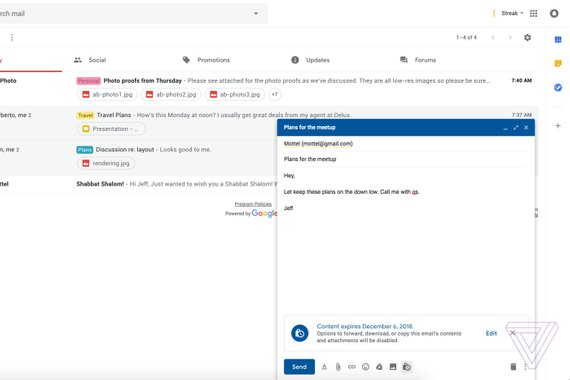Toggle confidential mode lock-clock icon
This screenshot has width=570, height=380.
(407, 367)
